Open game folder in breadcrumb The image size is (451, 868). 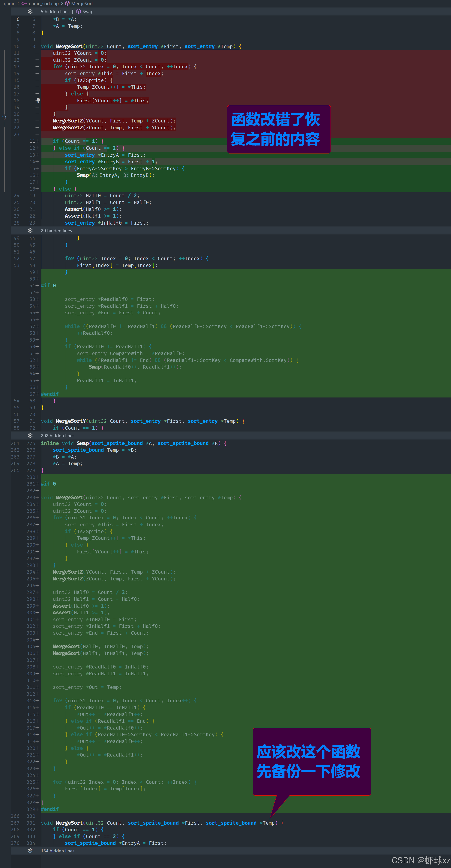pos(10,4)
